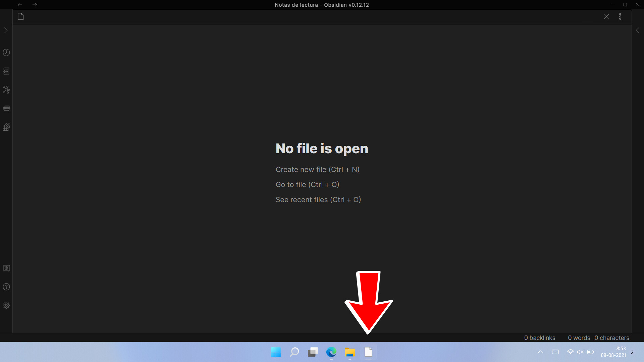The height and width of the screenshot is (362, 644).
Task: Open graph view from ribbon
Action: (6, 89)
